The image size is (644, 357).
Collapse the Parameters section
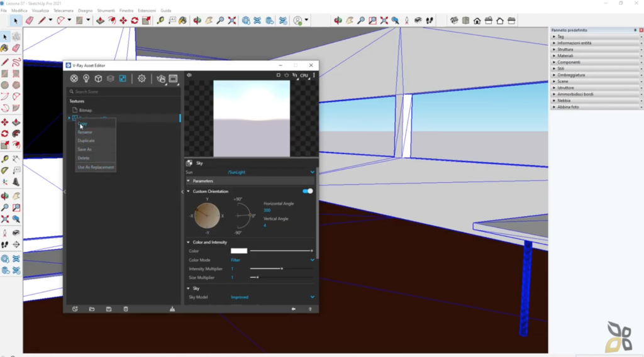point(189,181)
